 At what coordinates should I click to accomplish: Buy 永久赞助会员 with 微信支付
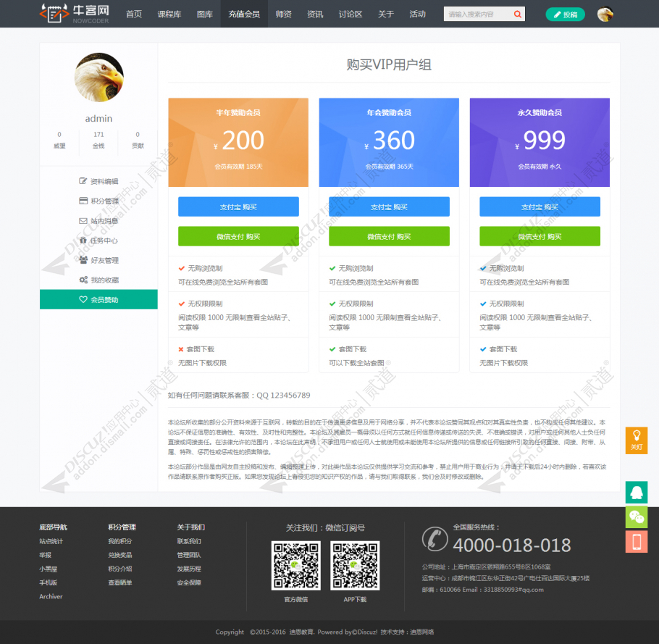click(x=540, y=236)
